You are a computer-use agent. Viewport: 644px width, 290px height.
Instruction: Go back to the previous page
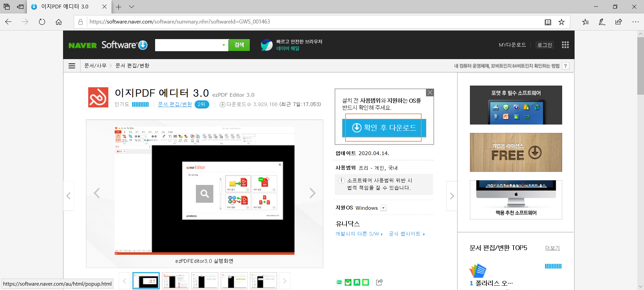(8, 22)
